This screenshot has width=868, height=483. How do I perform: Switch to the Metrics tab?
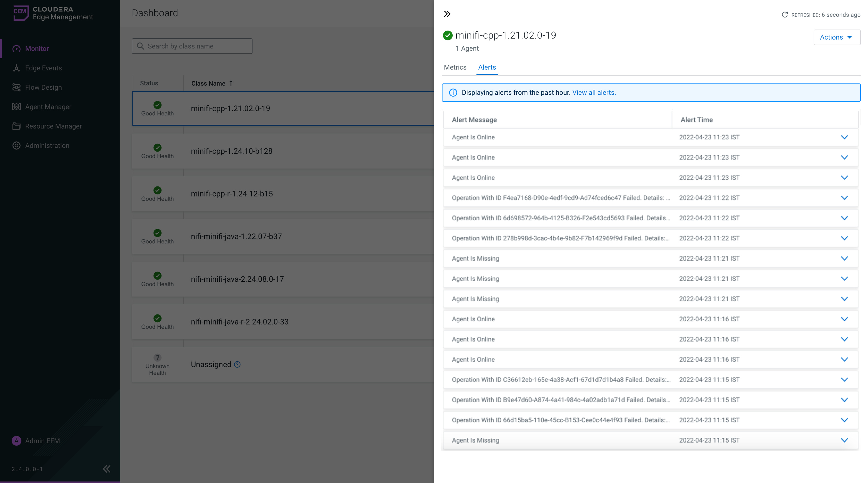tap(455, 68)
